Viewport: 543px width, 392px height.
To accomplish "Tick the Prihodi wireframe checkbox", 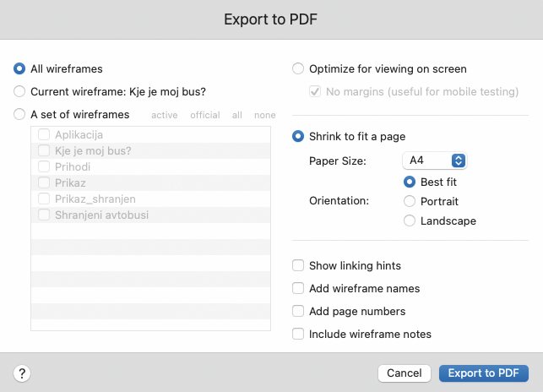I will point(44,166).
